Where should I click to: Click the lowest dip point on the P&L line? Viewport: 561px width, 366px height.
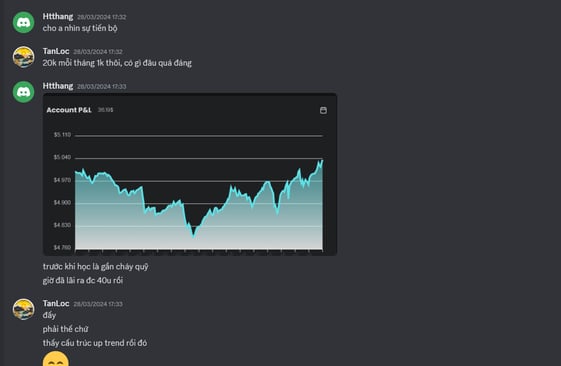point(194,236)
